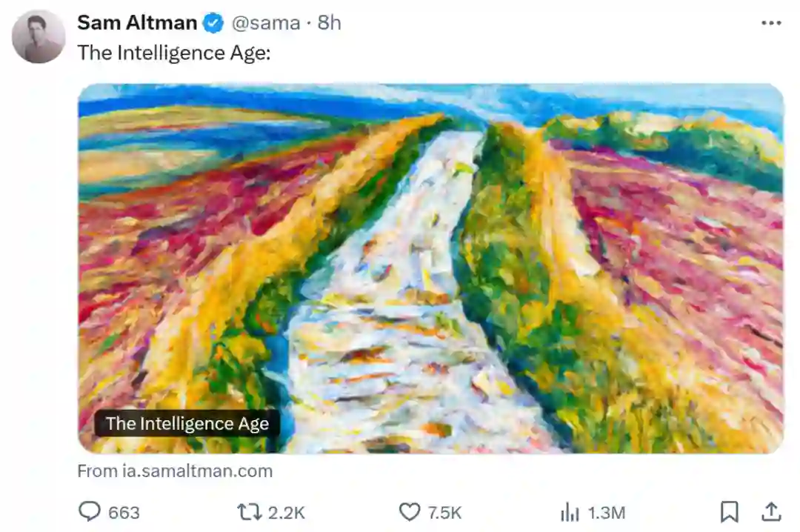This screenshot has height=532, width=800.
Task: Open the "From ia.samaltman.com" link
Action: click(x=175, y=471)
